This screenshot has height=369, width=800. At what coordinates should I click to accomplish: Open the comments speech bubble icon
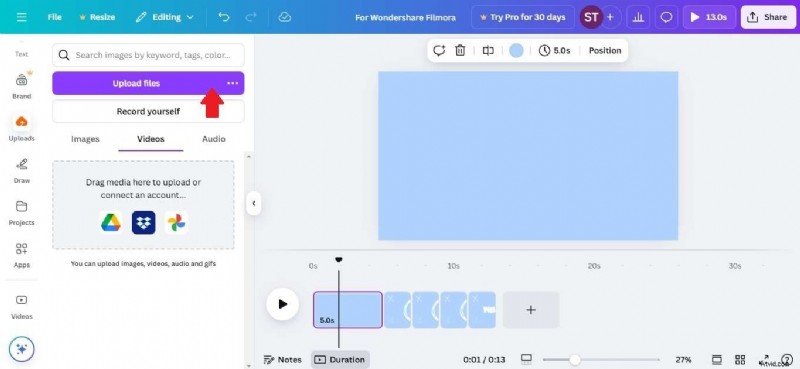click(666, 17)
